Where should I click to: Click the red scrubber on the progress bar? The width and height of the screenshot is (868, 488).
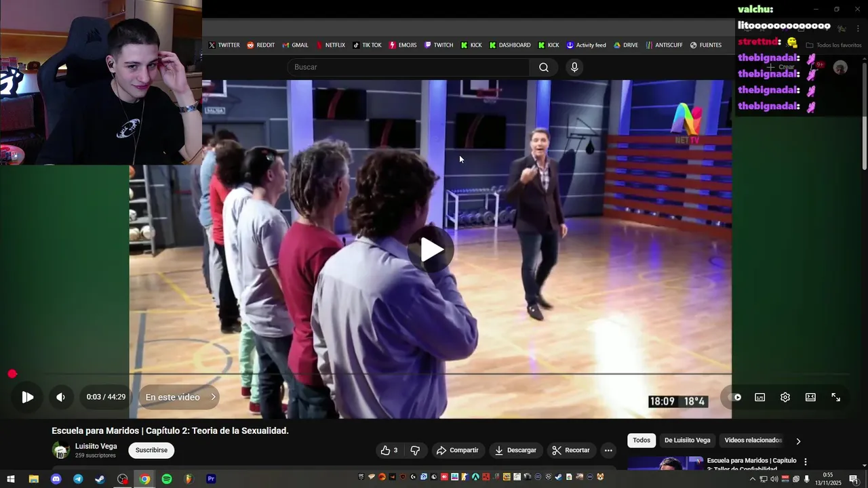12,374
